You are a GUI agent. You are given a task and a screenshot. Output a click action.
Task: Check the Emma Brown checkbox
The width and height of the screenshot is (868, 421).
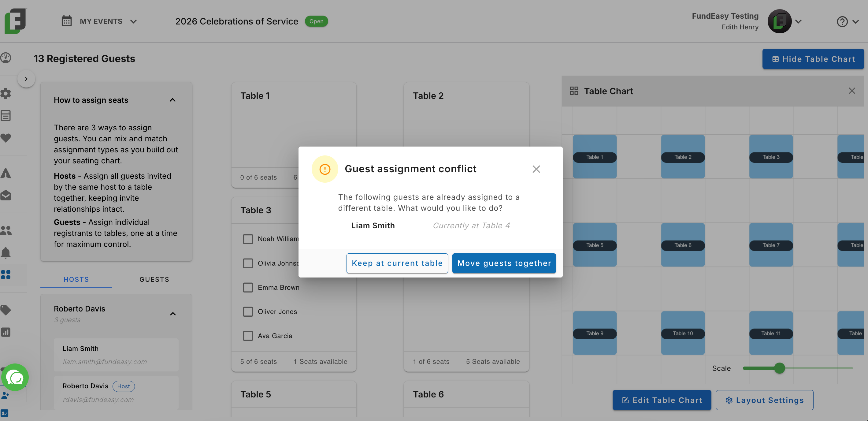pos(248,288)
